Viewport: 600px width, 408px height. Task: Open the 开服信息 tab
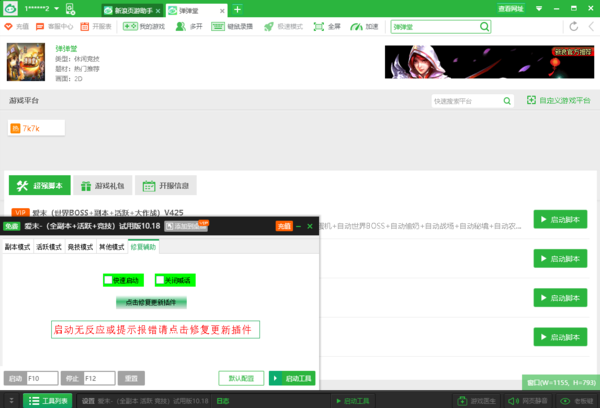click(x=166, y=186)
